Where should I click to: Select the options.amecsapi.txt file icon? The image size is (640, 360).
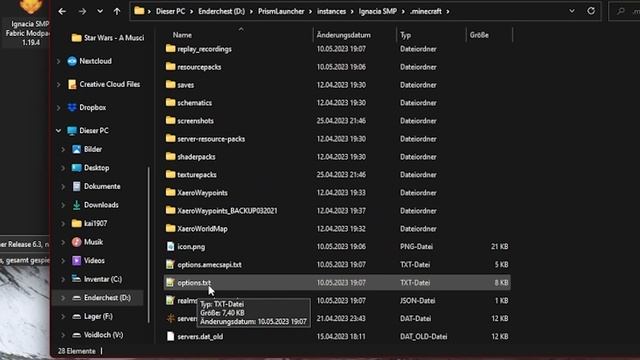click(x=171, y=264)
